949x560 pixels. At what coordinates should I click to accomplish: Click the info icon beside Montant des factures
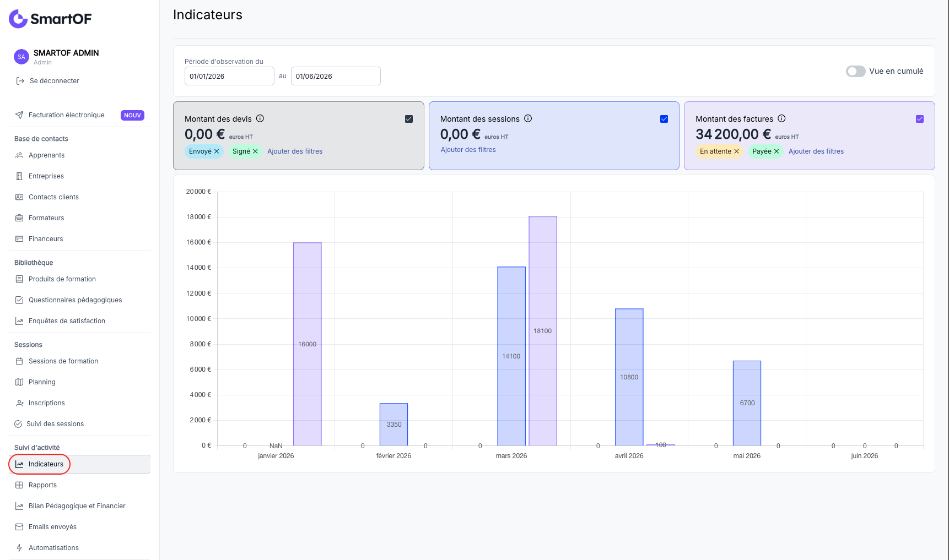pos(781,118)
